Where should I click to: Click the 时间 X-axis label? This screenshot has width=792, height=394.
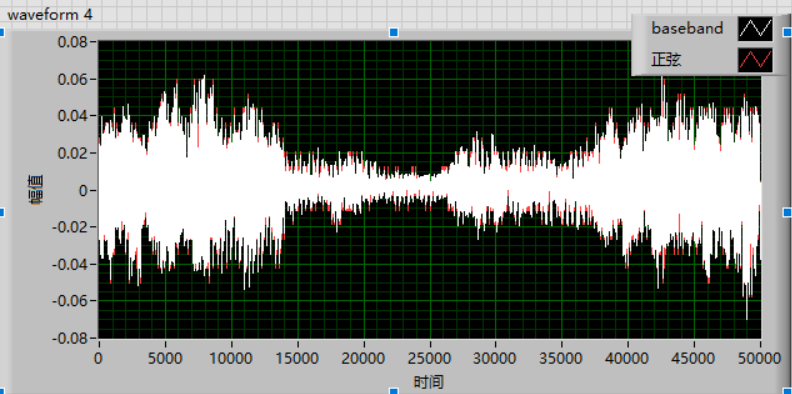(x=429, y=382)
